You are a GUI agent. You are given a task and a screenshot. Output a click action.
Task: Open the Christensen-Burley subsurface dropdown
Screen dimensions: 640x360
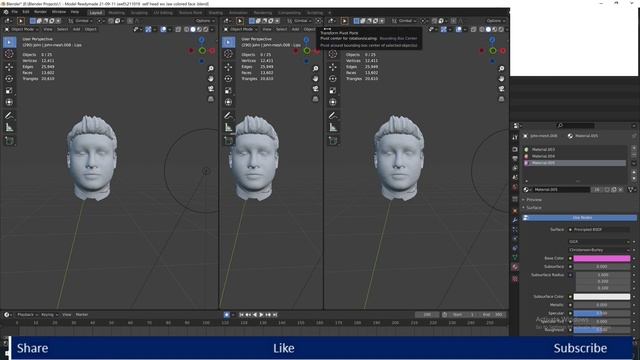pyautogui.click(x=599, y=250)
